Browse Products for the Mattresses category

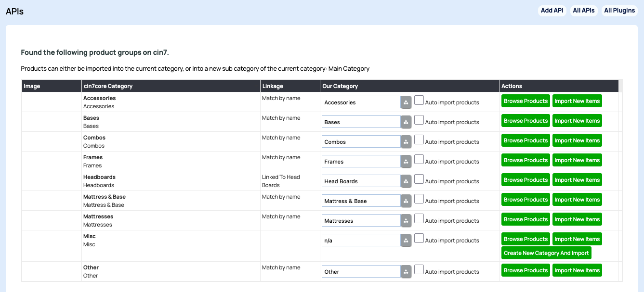[x=526, y=219]
